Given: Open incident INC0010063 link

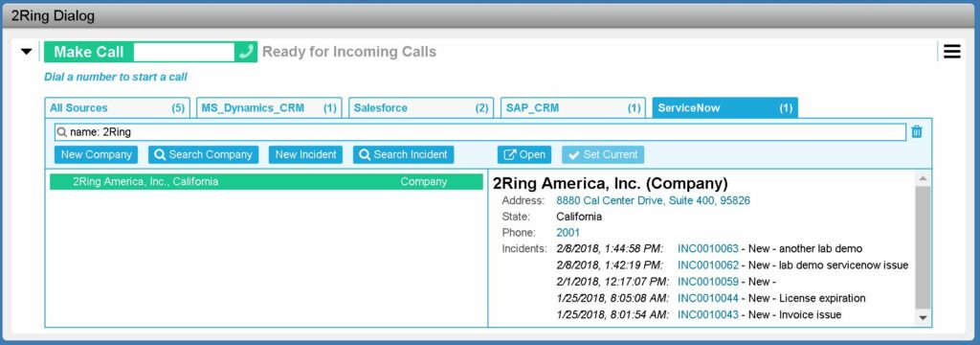Looking at the screenshot, I should pyautogui.click(x=708, y=248).
